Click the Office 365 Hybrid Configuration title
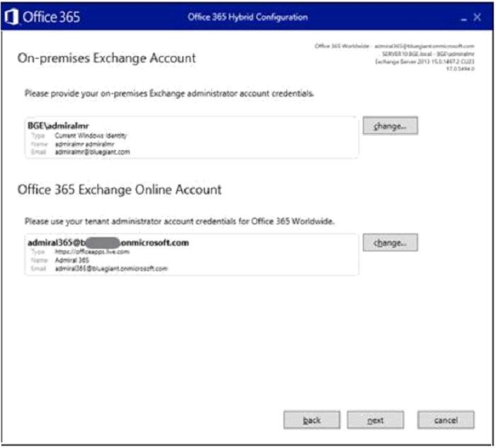This screenshot has height=448, width=496. 248,17
